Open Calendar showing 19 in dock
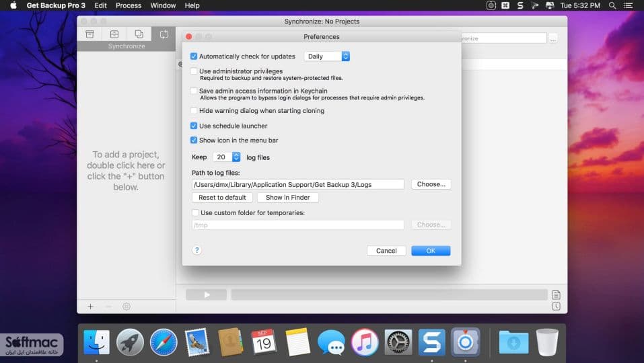 (264, 342)
